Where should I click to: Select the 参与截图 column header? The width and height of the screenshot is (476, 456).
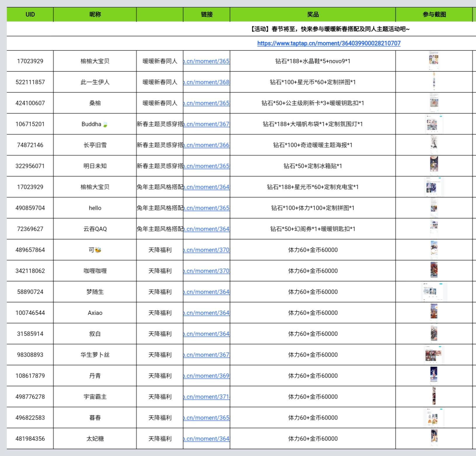click(x=434, y=15)
